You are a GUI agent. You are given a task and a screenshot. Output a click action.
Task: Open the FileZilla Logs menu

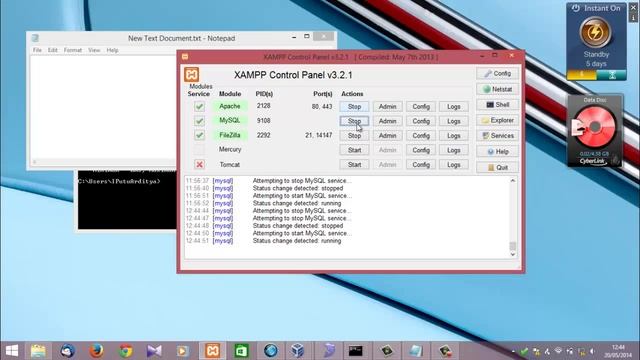click(453, 136)
